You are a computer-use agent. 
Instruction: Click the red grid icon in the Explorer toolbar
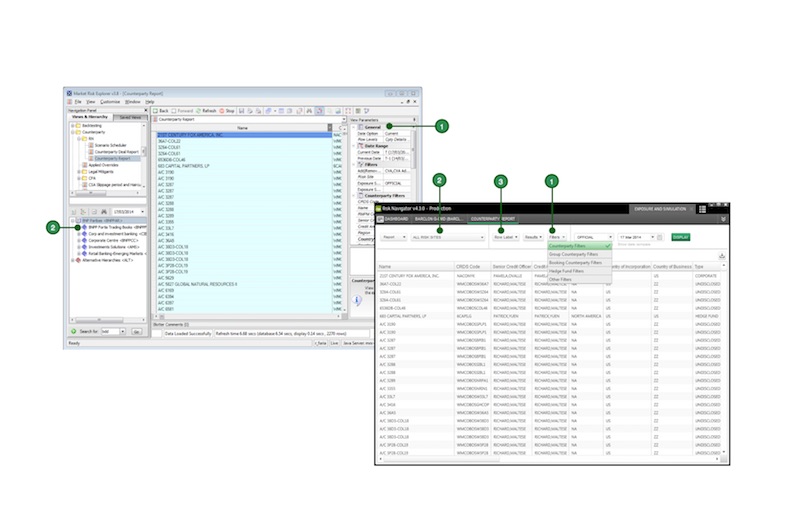point(348,111)
